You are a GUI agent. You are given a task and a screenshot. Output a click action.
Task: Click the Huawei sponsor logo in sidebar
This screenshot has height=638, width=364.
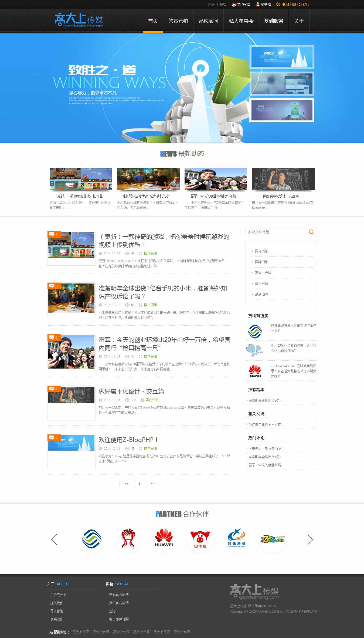pos(255,371)
